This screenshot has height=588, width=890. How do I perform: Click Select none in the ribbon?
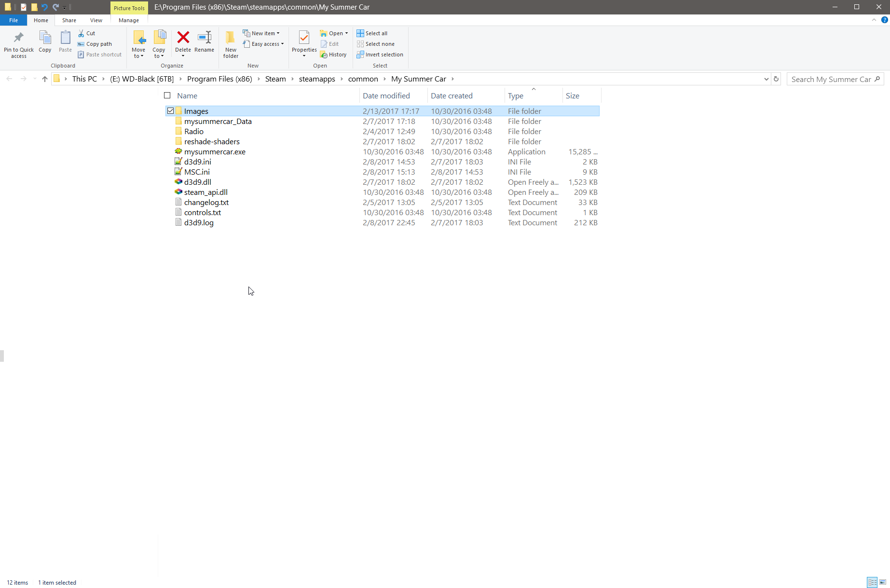pos(376,44)
